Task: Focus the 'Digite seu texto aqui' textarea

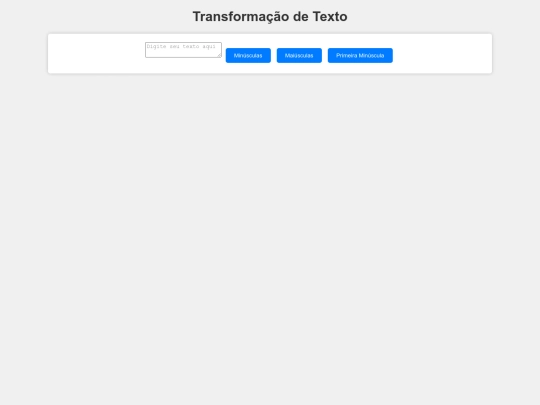Action: click(x=183, y=50)
